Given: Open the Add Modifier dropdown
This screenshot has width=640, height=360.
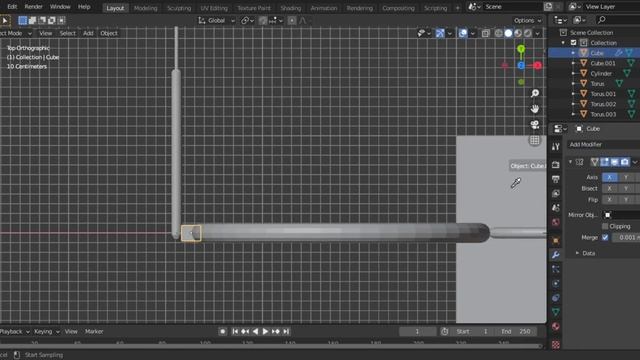Looking at the screenshot, I should (x=603, y=144).
